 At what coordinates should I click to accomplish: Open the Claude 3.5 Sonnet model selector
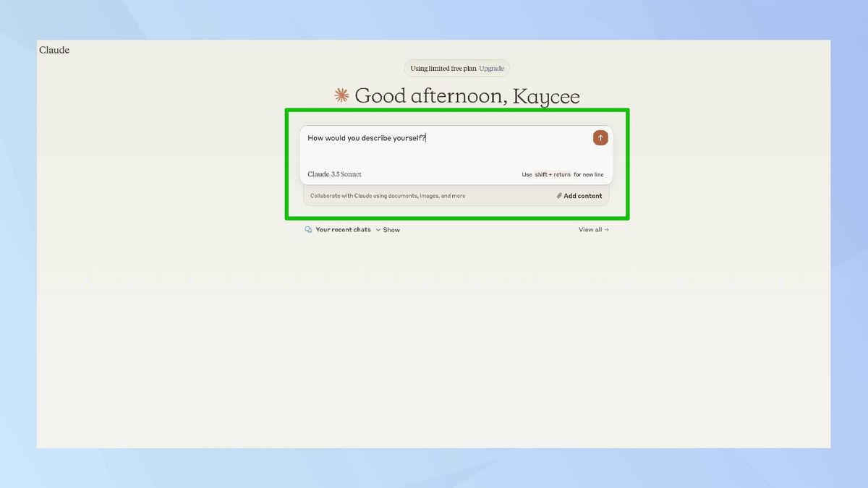[334, 174]
